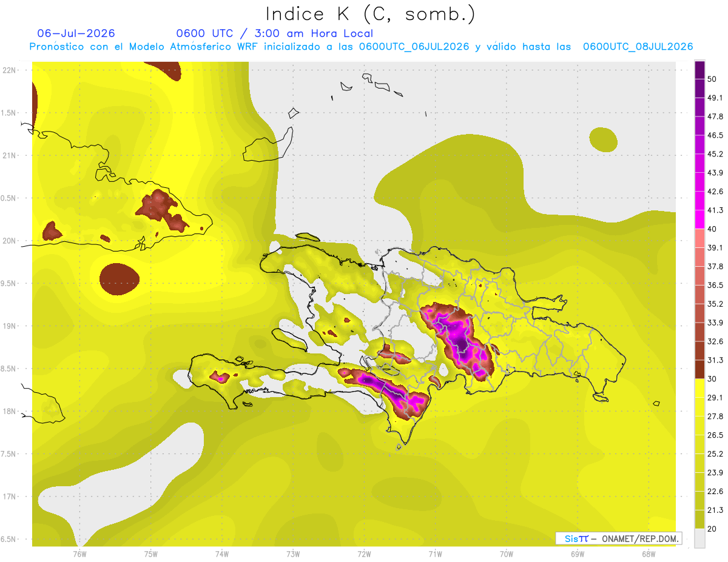Click the colorbar label "42.6"
728x562 pixels.
(715, 192)
